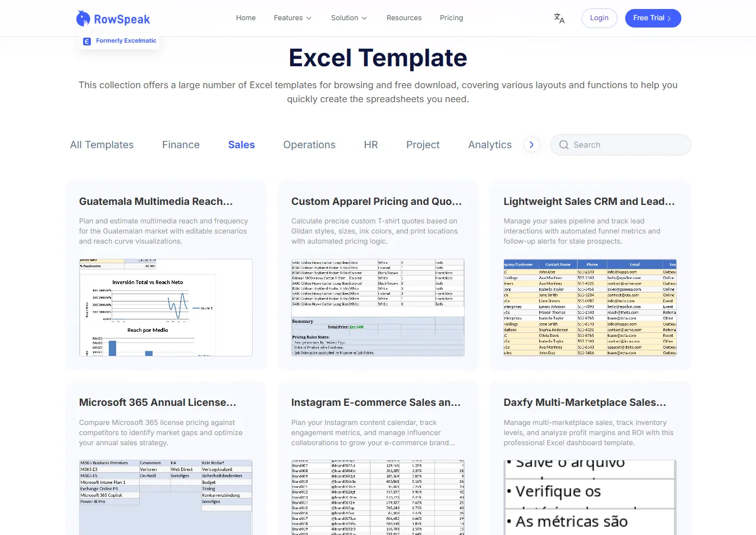Open the Solution dropdown
The height and width of the screenshot is (535, 756).
[349, 17]
